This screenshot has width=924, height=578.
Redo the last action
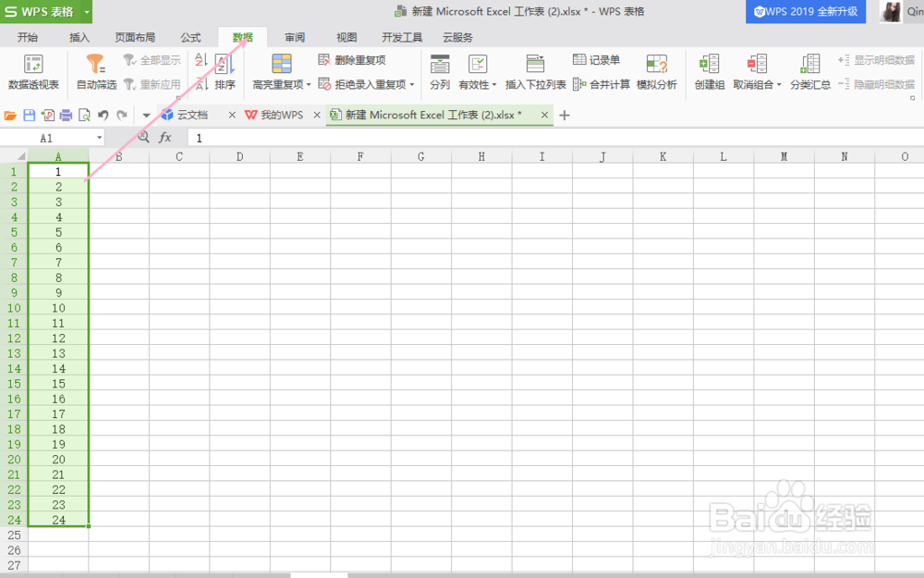[122, 115]
